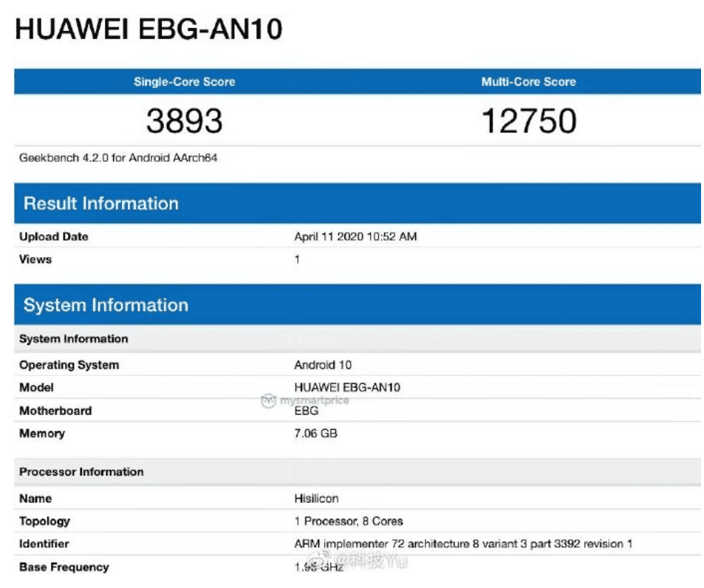Click the HUAWEI EBG-AN10 page title
This screenshot has height=588, width=704.
pos(148,30)
